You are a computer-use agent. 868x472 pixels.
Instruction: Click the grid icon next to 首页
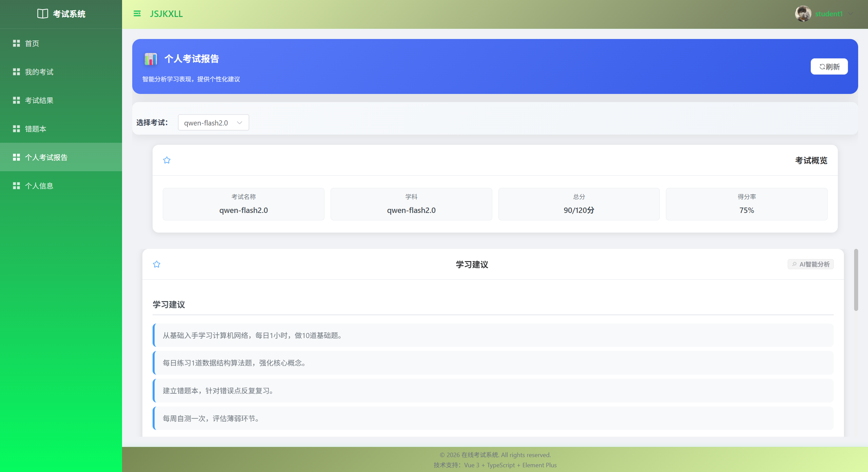pos(16,43)
